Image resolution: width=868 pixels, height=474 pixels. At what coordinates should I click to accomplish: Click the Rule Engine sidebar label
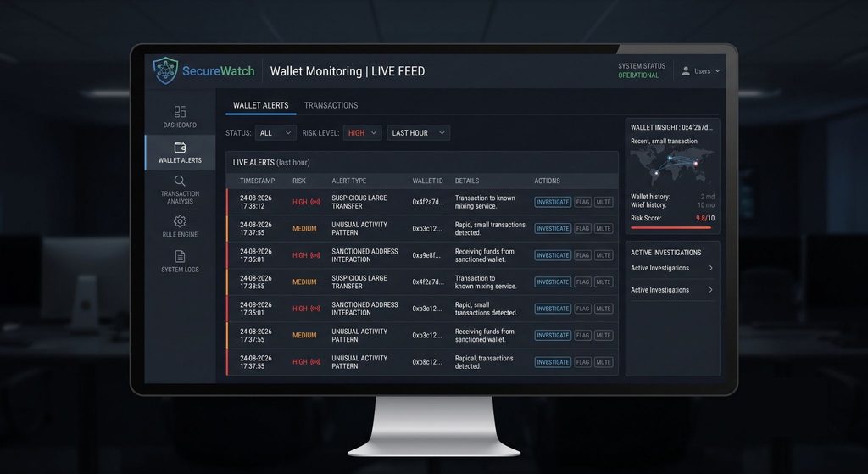click(180, 234)
